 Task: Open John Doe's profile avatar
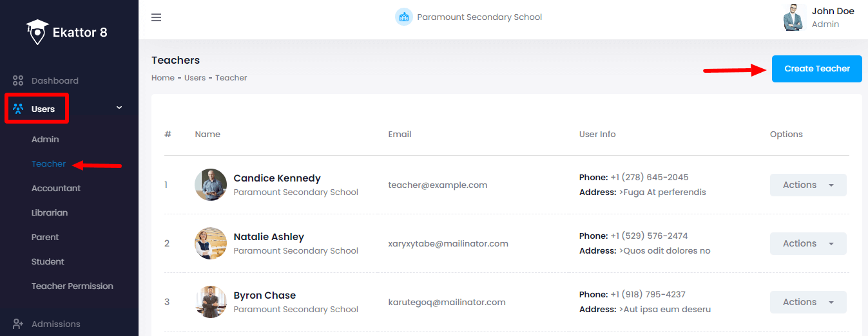point(795,17)
